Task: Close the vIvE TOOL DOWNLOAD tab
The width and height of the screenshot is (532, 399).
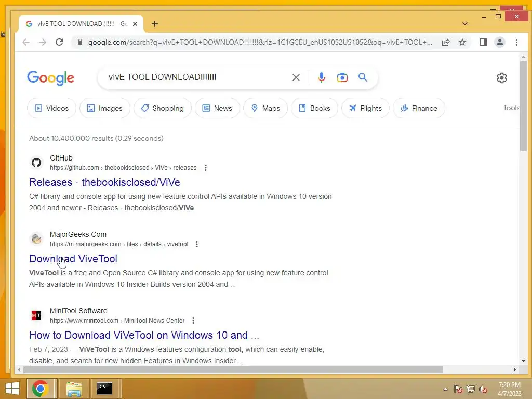Action: 135,24
